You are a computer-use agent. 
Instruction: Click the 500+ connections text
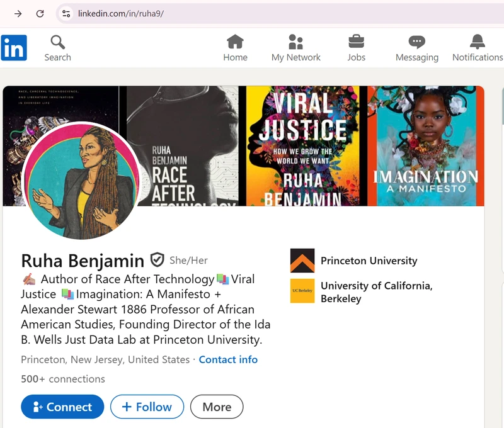pos(63,379)
